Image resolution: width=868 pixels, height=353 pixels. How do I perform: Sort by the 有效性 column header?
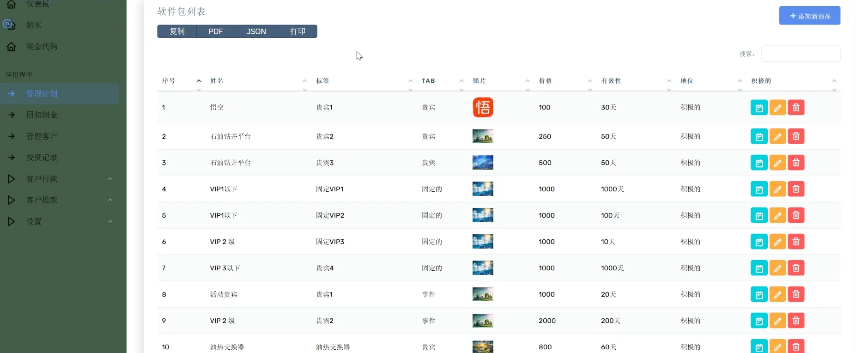(x=611, y=81)
